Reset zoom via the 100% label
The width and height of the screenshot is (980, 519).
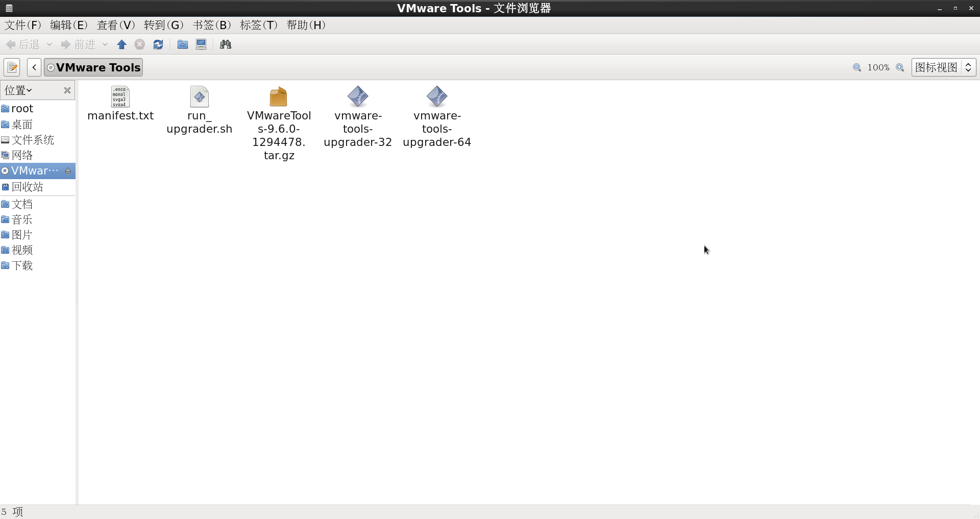(x=878, y=67)
